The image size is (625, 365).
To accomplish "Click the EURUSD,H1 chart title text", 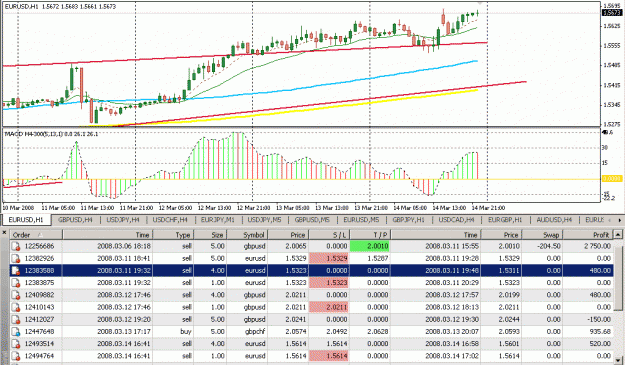I will (x=60, y=7).
